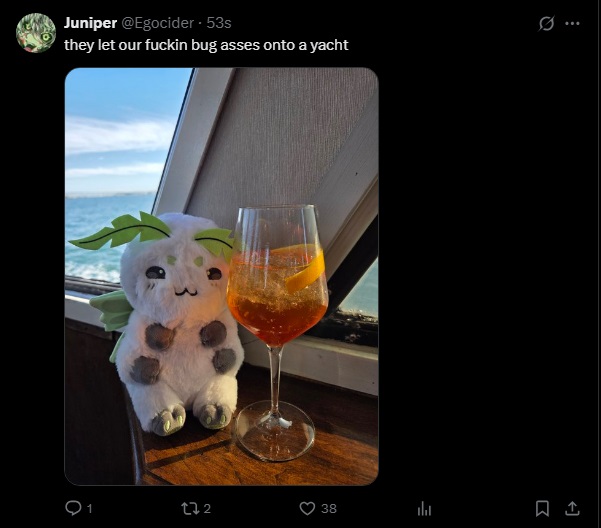
Task: Bookmark this post by Juniper
Action: [x=542, y=508]
